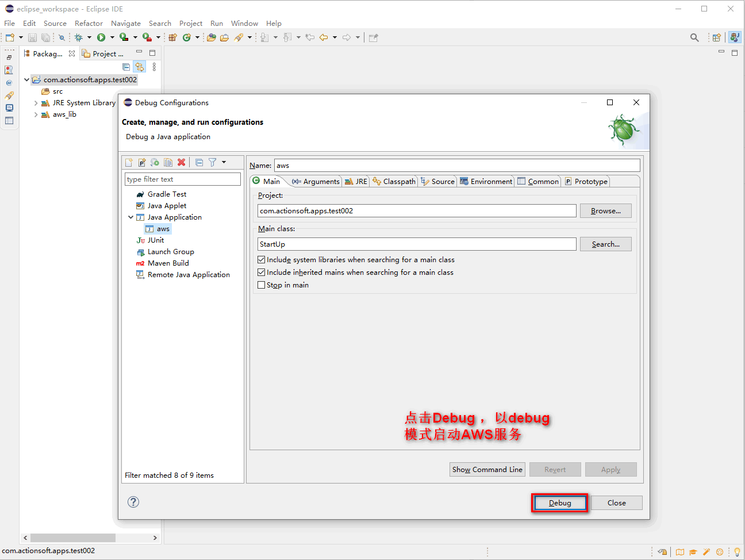
Task: Switch to the Arguments tab
Action: click(315, 181)
